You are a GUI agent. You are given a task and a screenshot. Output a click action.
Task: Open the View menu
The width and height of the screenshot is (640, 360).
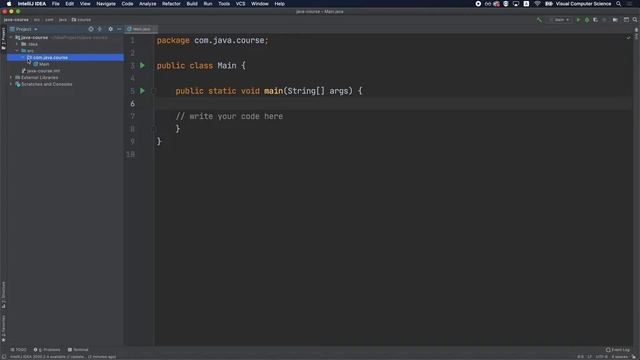point(85,4)
